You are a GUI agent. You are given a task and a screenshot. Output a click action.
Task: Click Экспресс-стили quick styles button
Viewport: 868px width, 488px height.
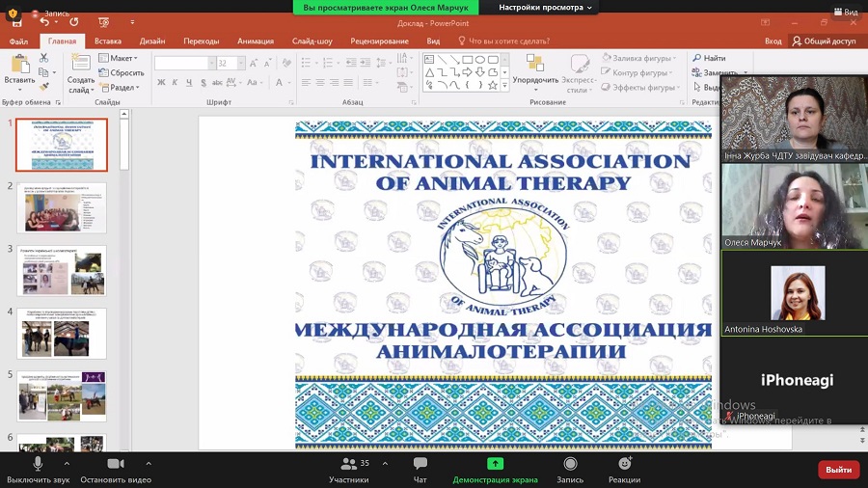[579, 73]
